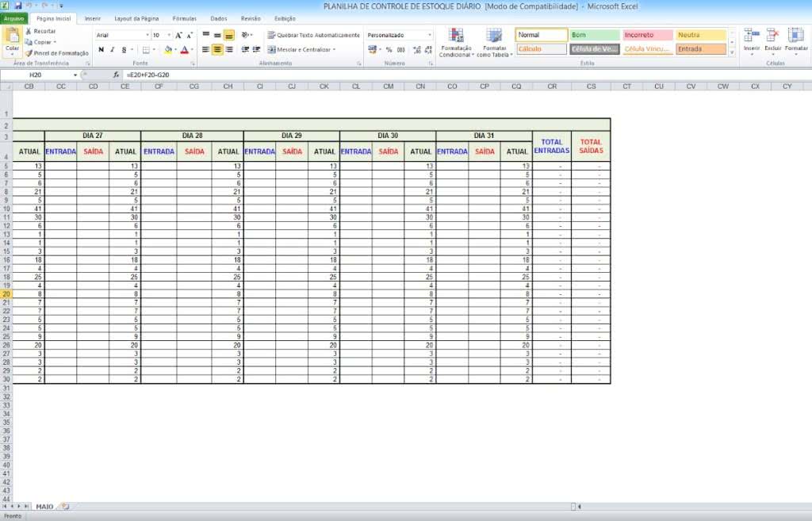Switch to the Fórmulas ribbon tab
The height and width of the screenshot is (521, 812).
[x=184, y=18]
